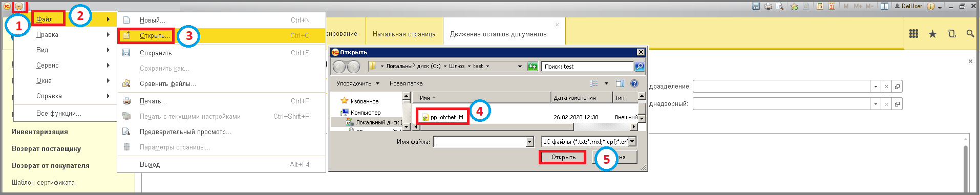
Task: Choose Выход in File submenu
Action: click(222, 165)
